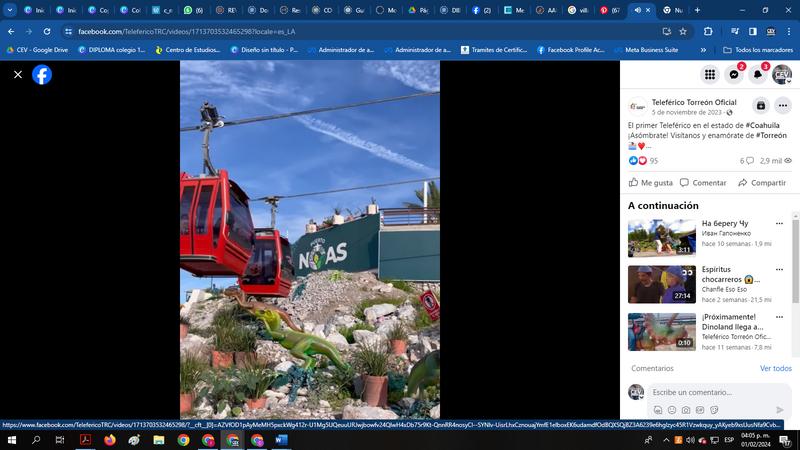Open the volume control in tray

(x=690, y=440)
